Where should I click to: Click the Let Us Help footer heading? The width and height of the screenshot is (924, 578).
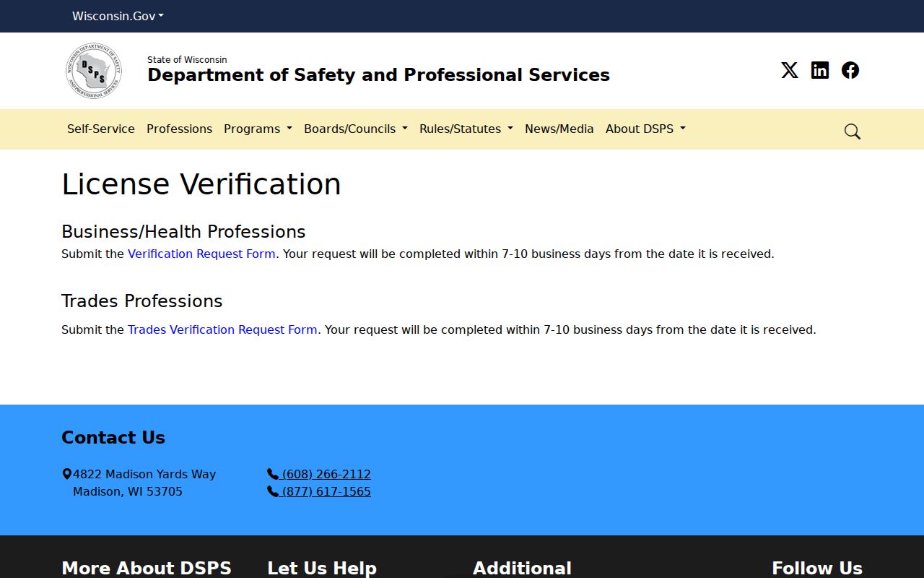pos(322,569)
